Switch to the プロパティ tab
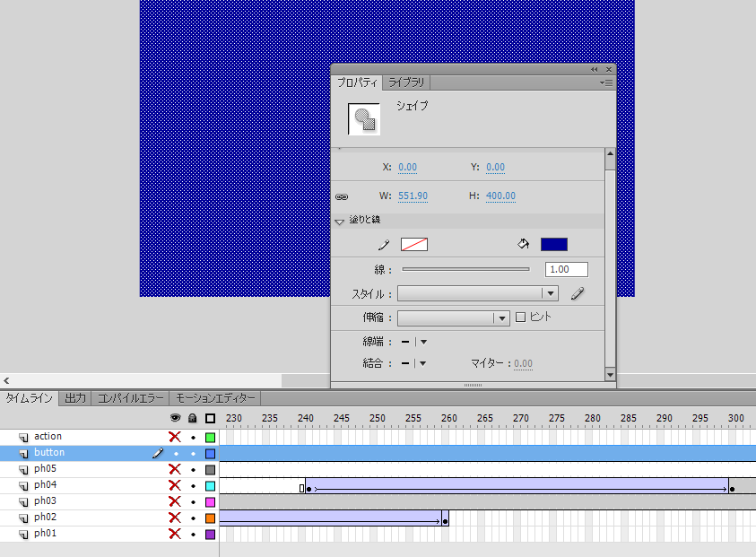The image size is (756, 557). pos(357,83)
